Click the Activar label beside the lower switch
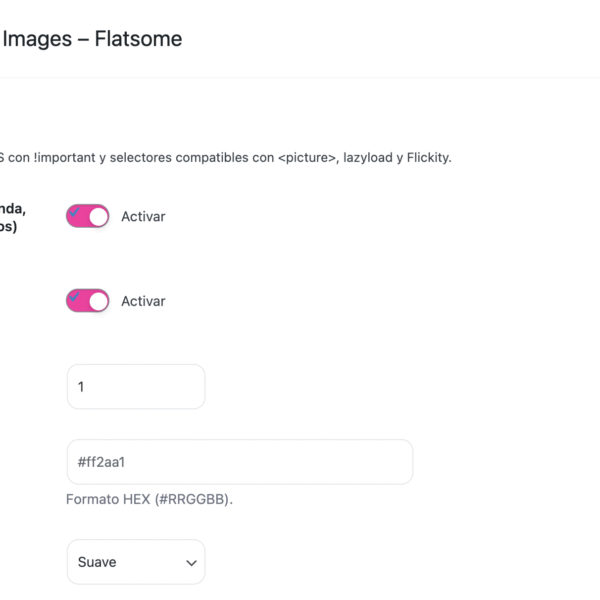Viewport: 600px width, 600px height. pyautogui.click(x=143, y=301)
